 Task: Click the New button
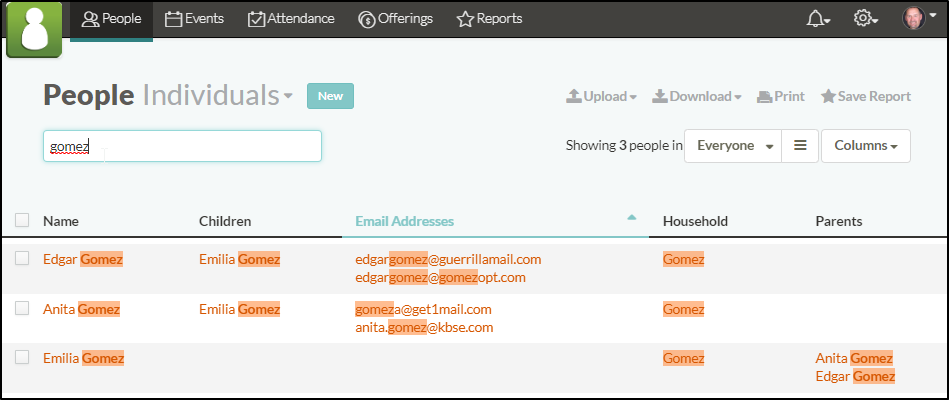click(x=330, y=96)
